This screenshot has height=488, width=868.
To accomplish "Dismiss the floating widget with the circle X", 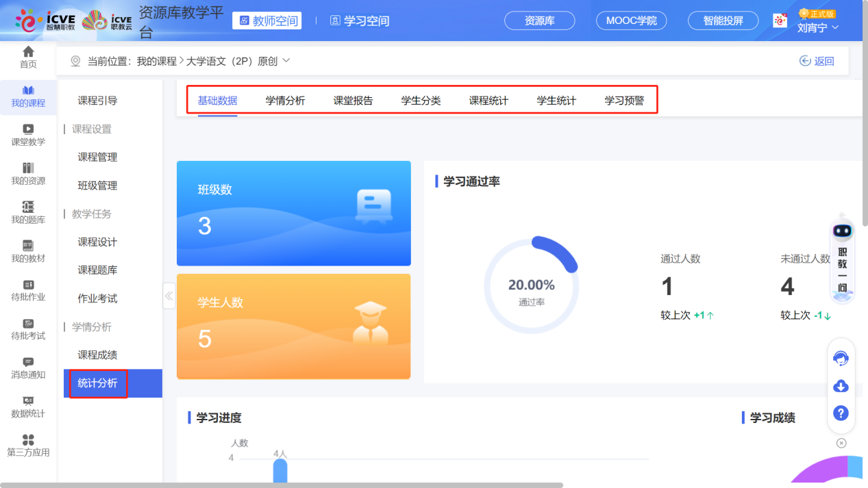I will click(x=841, y=443).
